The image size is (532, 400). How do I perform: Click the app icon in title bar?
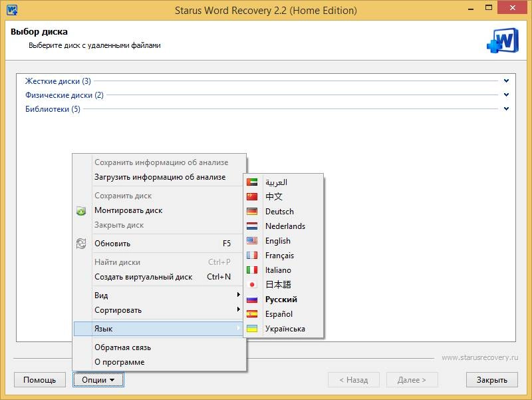click(x=12, y=10)
